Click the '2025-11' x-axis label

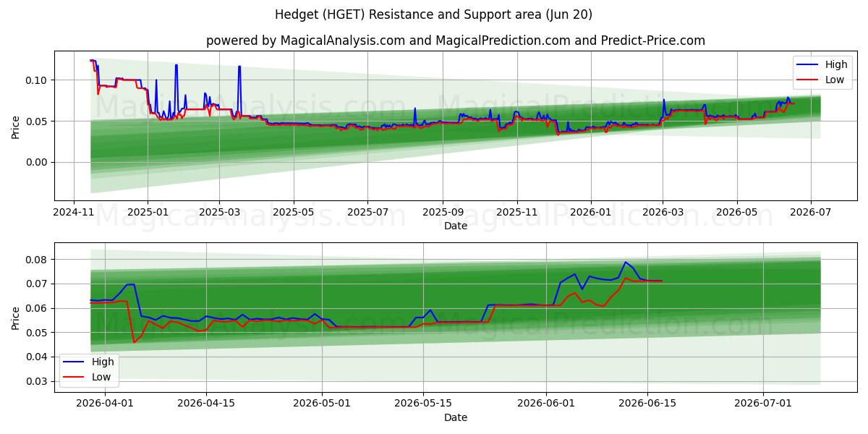pos(516,213)
